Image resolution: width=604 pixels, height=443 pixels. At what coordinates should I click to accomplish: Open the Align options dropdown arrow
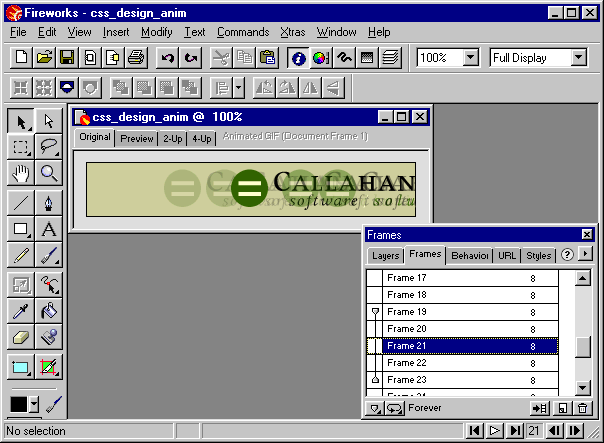click(238, 88)
